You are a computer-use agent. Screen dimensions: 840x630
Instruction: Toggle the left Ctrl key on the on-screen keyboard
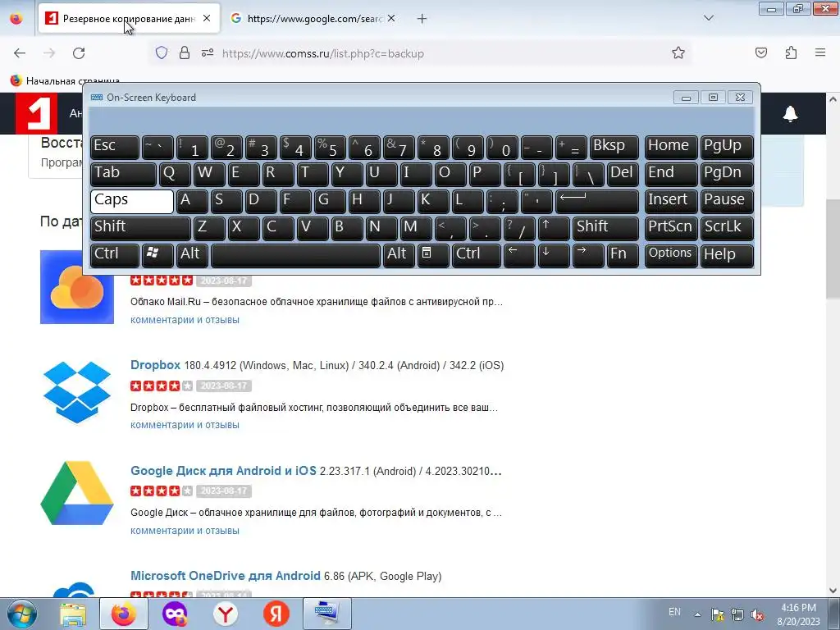(115, 255)
